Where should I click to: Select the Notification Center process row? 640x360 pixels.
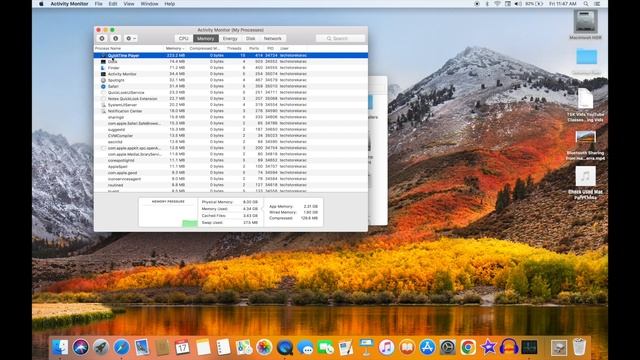231,111
